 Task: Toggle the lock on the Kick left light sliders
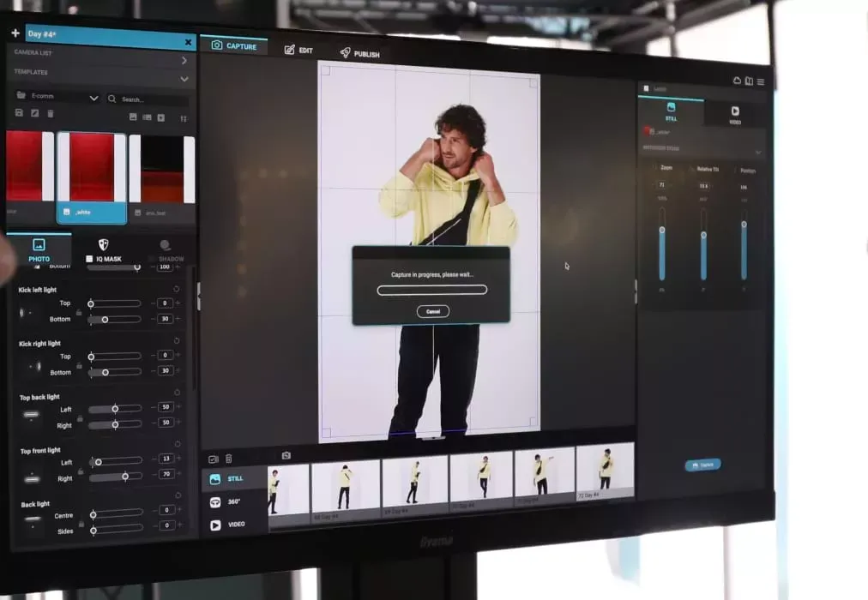tap(78, 313)
